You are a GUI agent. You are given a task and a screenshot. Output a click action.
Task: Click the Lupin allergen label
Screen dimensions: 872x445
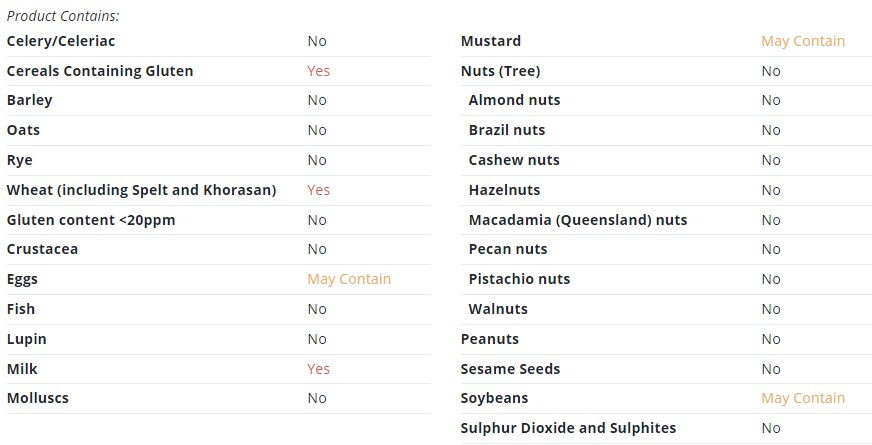[27, 339]
